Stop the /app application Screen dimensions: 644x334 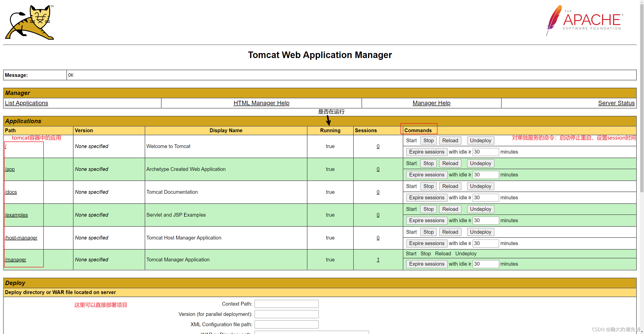428,163
